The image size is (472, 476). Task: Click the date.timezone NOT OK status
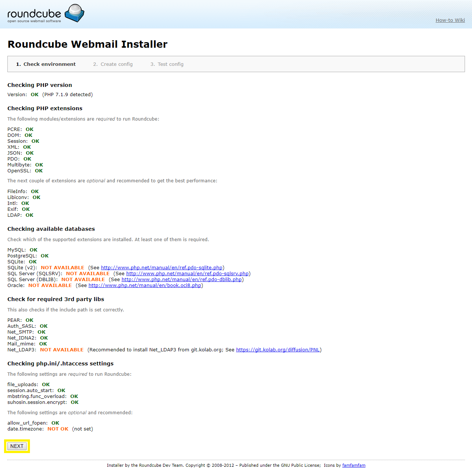[58, 429]
